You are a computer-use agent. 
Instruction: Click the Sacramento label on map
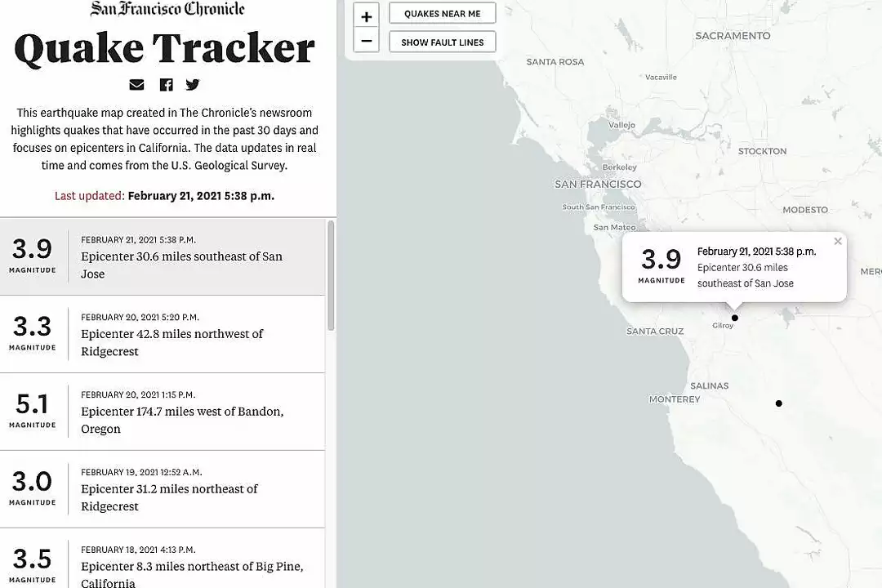point(733,36)
